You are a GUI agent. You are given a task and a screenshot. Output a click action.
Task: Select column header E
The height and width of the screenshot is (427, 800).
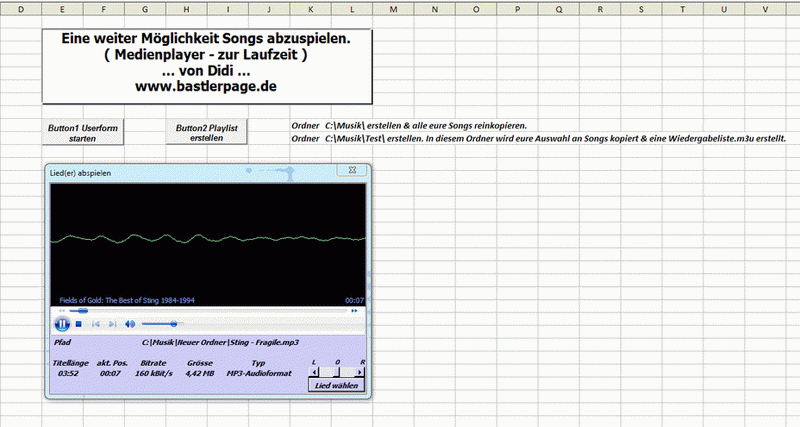pyautogui.click(x=62, y=9)
